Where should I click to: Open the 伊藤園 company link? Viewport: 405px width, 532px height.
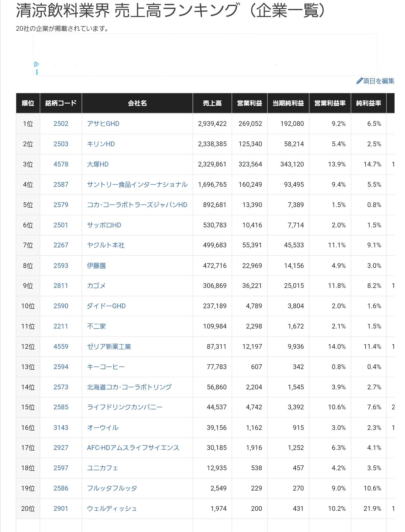pos(96,266)
